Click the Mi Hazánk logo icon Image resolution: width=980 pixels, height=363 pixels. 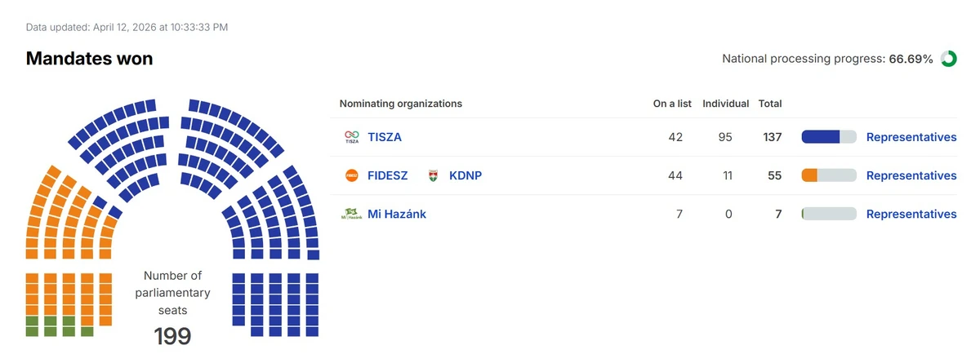click(x=351, y=214)
